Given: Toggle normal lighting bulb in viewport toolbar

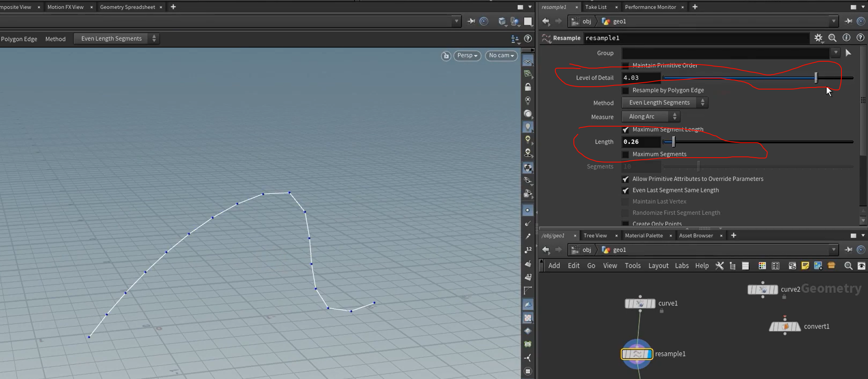Looking at the screenshot, I should tap(528, 127).
